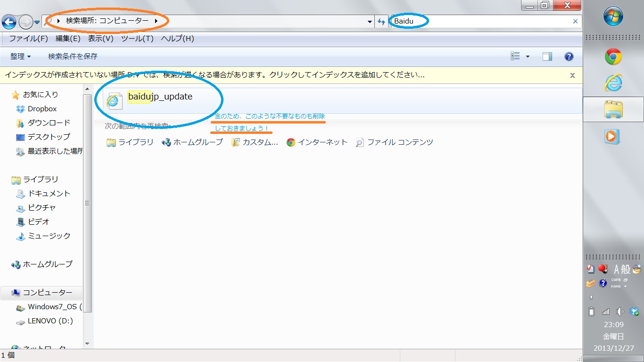Expand the chevron after コンピューター in address bar
Viewport: 644px width, 362px height.
click(x=156, y=21)
